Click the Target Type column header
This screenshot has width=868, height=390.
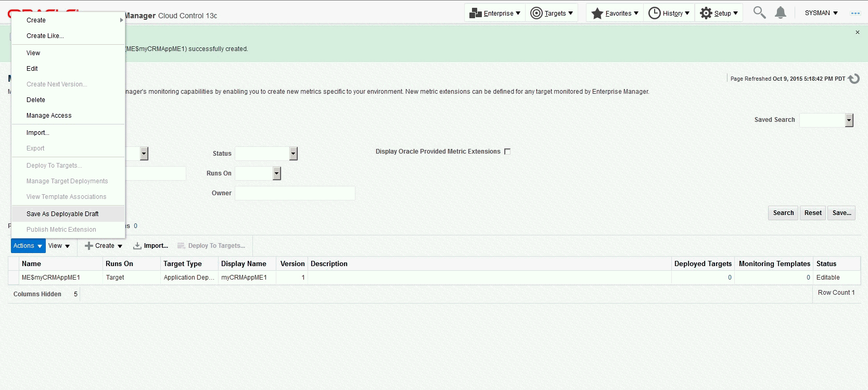[189, 264]
